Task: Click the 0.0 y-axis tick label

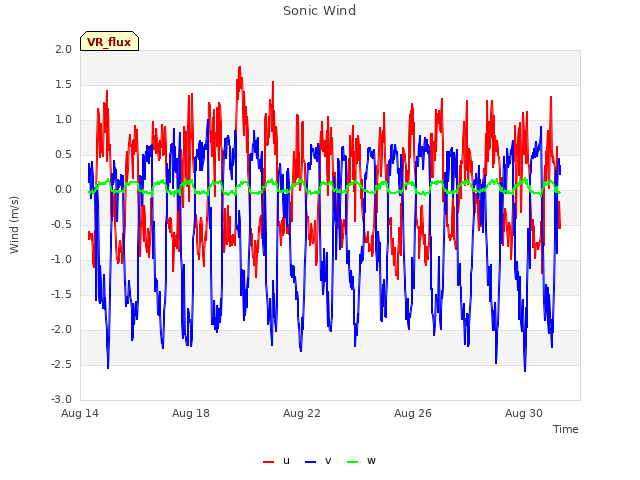Action: (x=64, y=190)
